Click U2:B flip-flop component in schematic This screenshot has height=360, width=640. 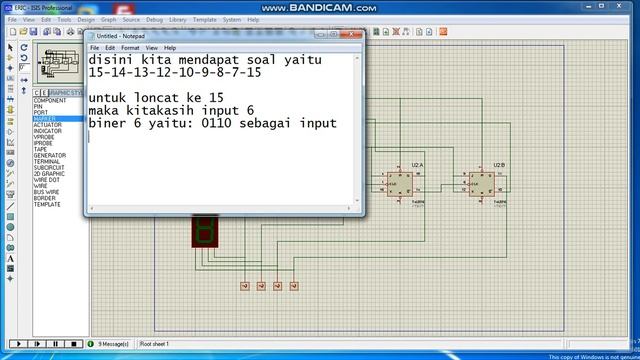tap(482, 184)
